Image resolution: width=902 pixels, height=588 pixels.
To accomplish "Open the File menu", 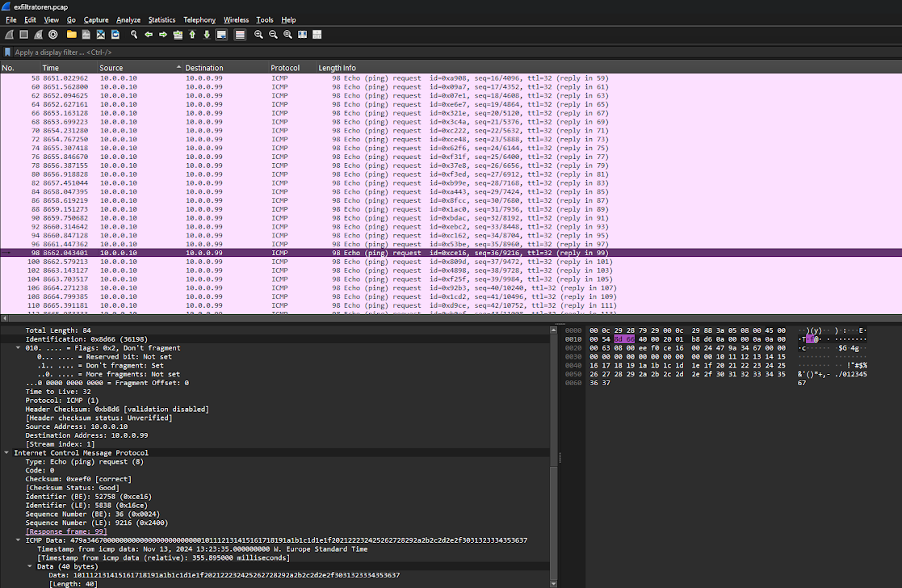I will (11, 19).
